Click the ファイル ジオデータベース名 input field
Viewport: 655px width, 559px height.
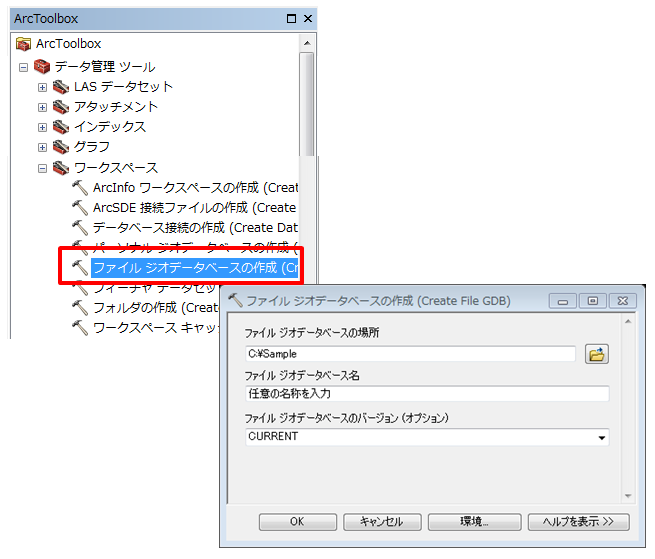coord(427,394)
